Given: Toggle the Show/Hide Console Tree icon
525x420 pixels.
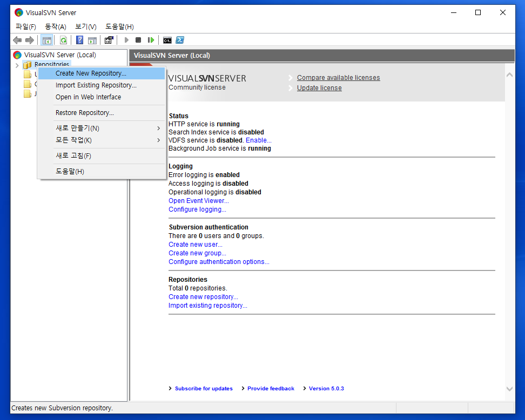Looking at the screenshot, I should [x=47, y=40].
